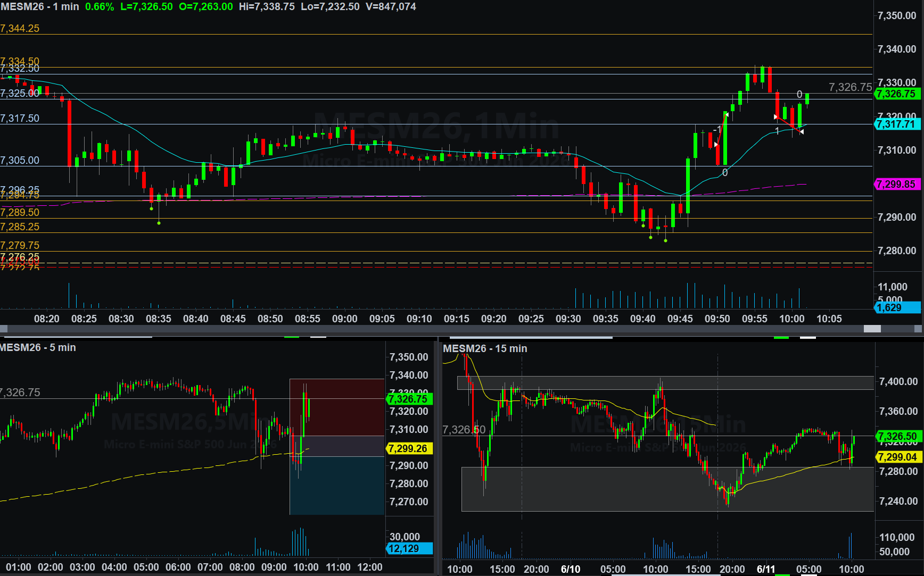Click the blue 12,129 volume marker on 5 min chart
This screenshot has height=576, width=924.
pos(409,549)
